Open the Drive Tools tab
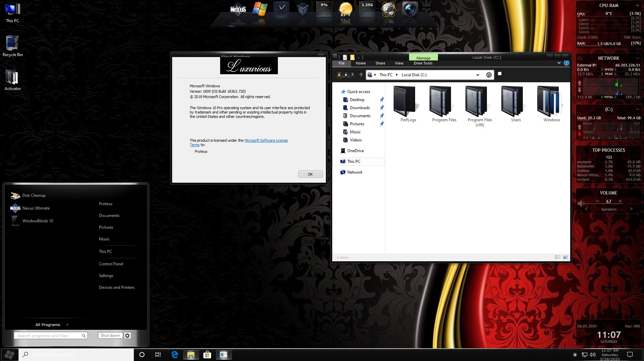 pos(423,63)
